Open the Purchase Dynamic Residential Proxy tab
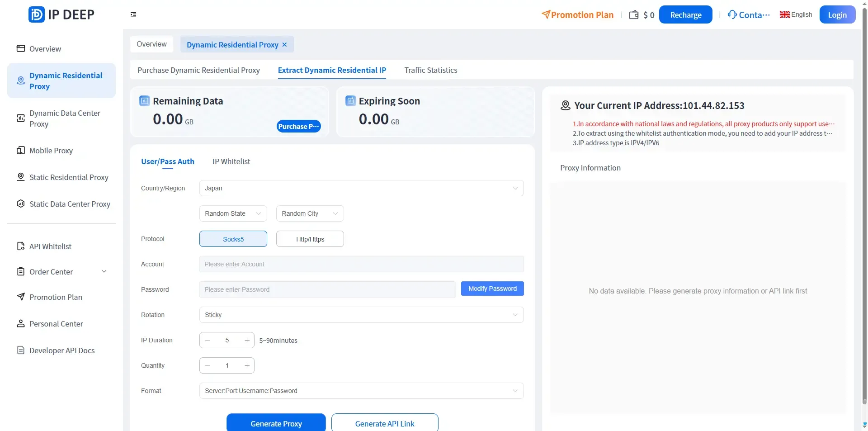The image size is (868, 431). point(199,70)
